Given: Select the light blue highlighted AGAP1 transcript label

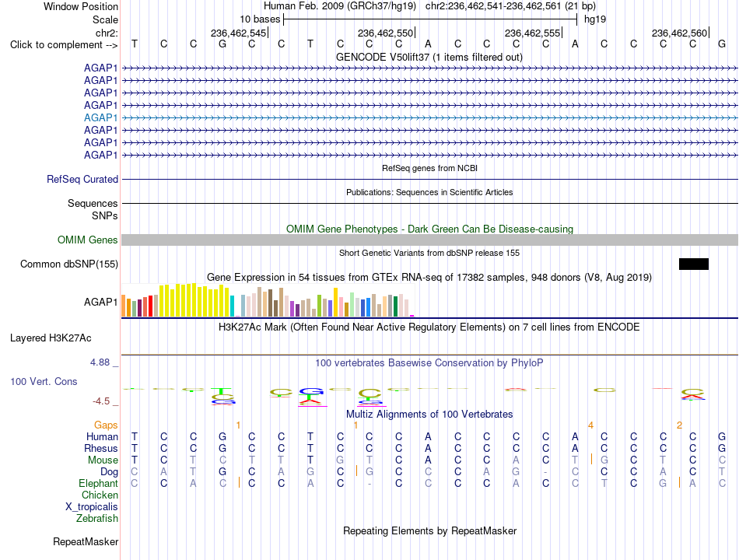Looking at the screenshot, I should 100,118.
